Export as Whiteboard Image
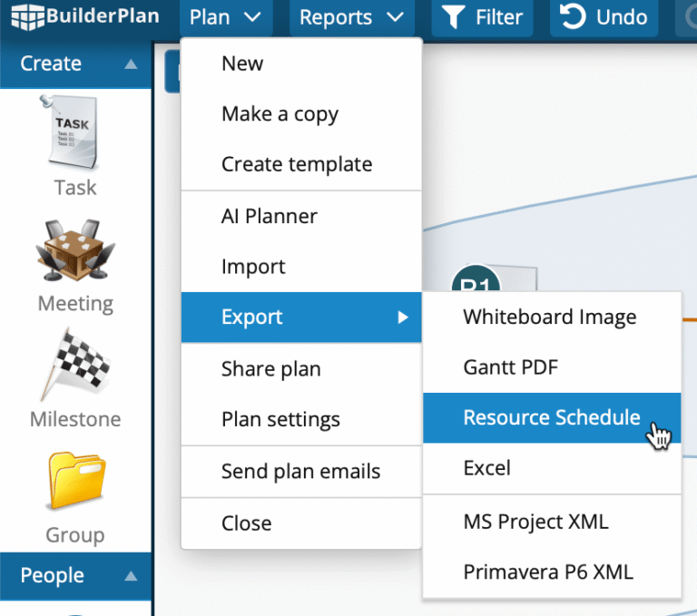 click(549, 317)
